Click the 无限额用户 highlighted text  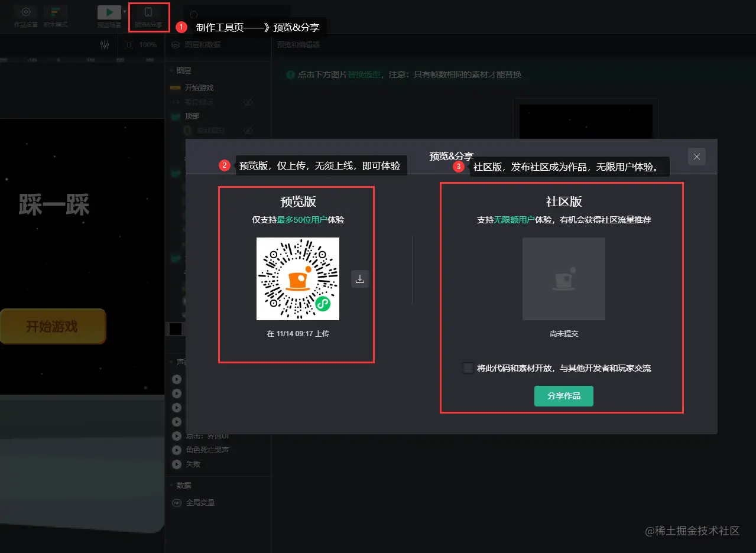[514, 220]
